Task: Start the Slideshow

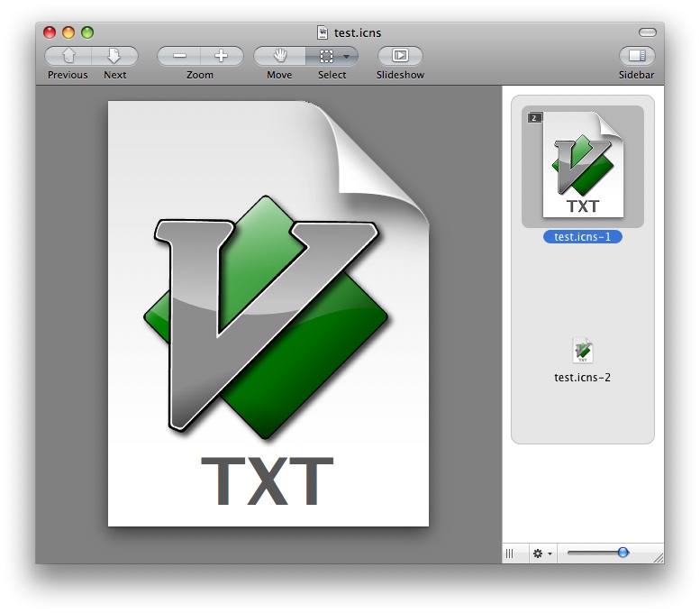Action: coord(400,56)
